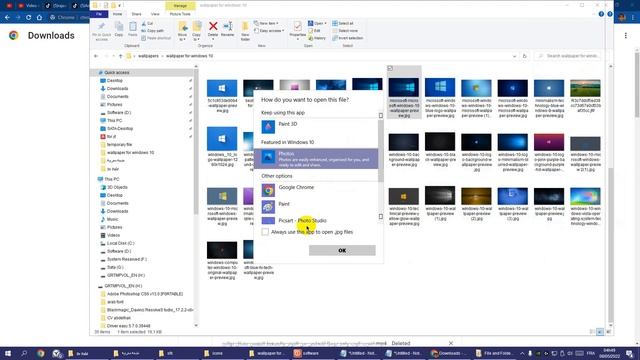Click the Properties checkmark icon

tap(298, 26)
